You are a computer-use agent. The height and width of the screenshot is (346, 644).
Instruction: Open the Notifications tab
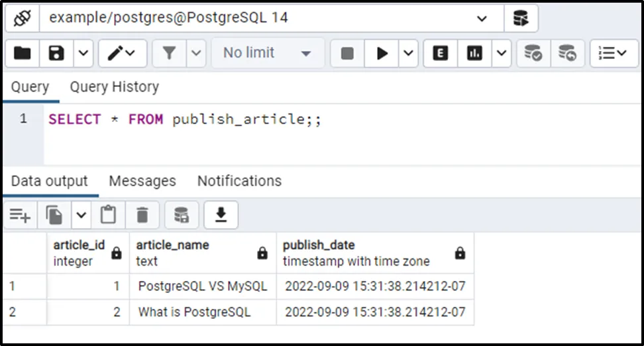239,181
